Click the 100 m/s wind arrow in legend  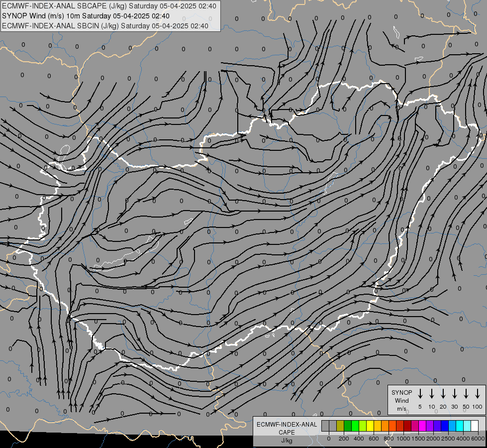(478, 394)
